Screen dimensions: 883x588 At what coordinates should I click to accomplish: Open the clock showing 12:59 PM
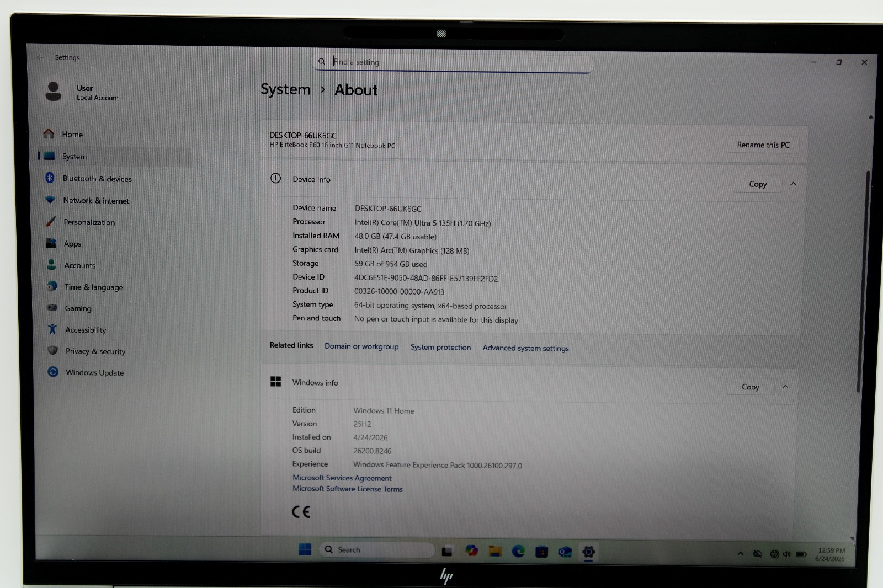point(830,554)
